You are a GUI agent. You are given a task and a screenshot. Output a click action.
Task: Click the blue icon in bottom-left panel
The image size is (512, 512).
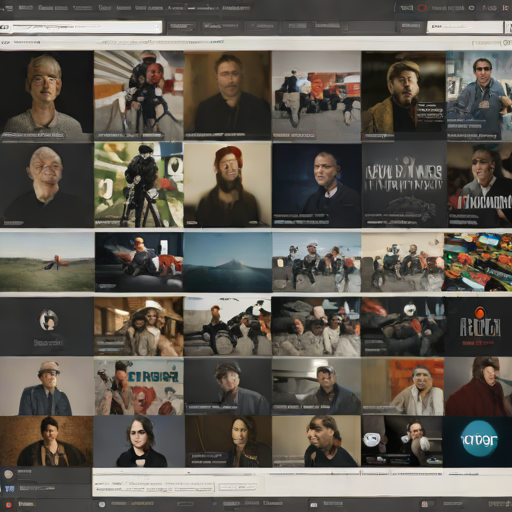[x=10, y=489]
